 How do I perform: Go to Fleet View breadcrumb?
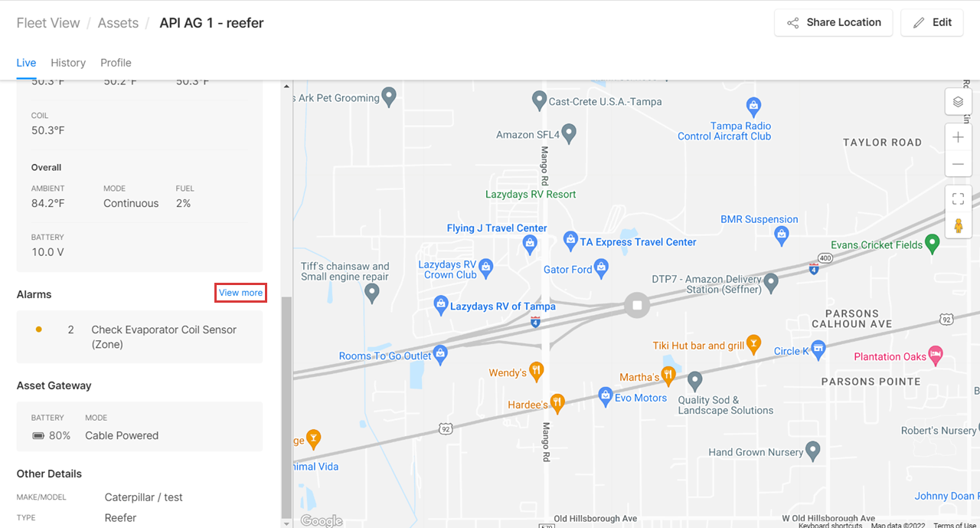(48, 23)
